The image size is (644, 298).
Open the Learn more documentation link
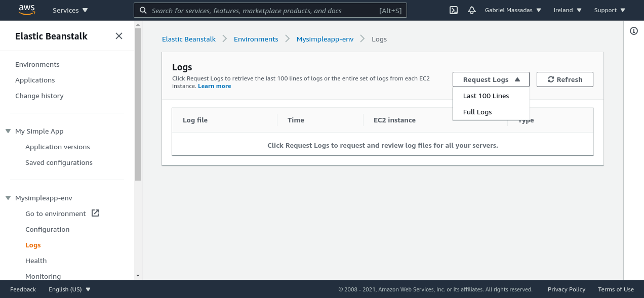214,86
